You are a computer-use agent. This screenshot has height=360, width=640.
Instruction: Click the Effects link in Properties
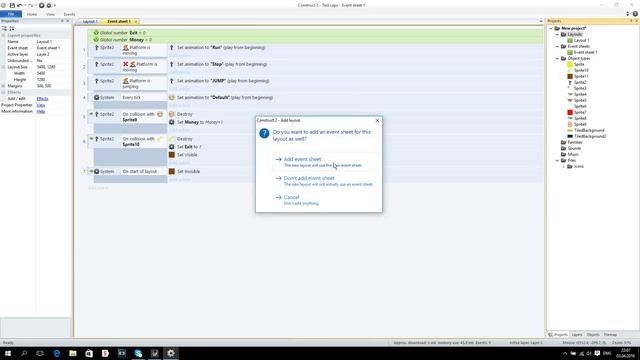point(42,99)
